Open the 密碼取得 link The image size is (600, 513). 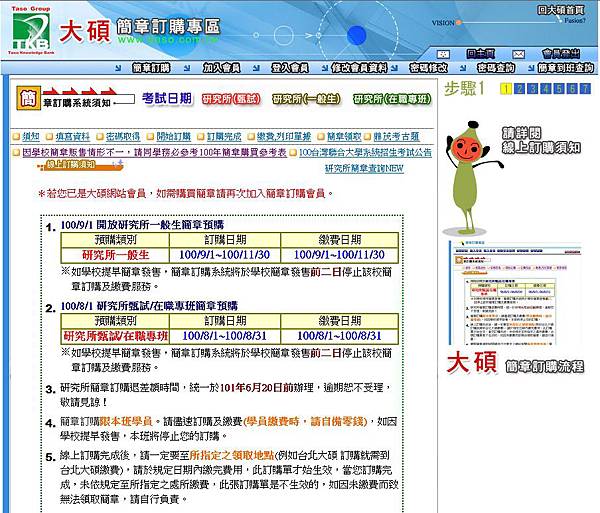(x=123, y=137)
